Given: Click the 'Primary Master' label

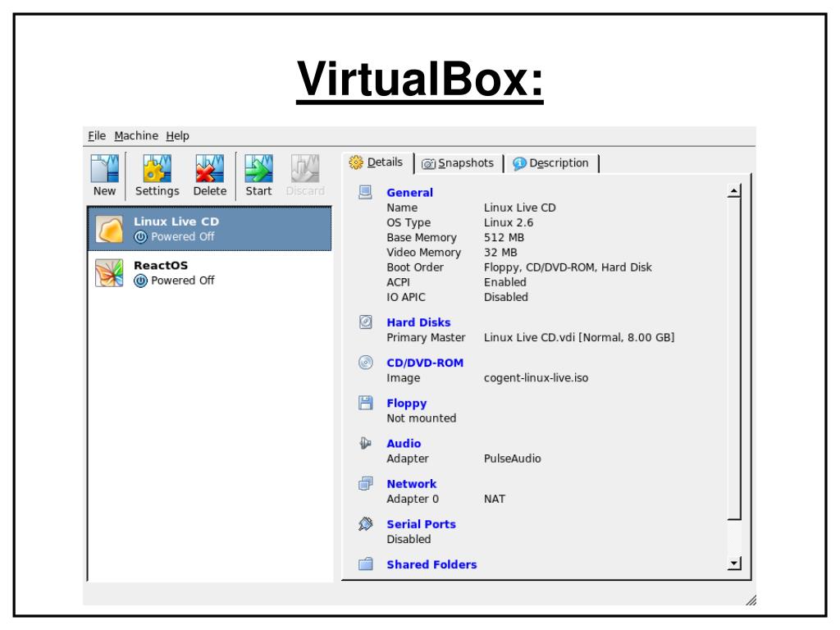Looking at the screenshot, I should tap(426, 337).
